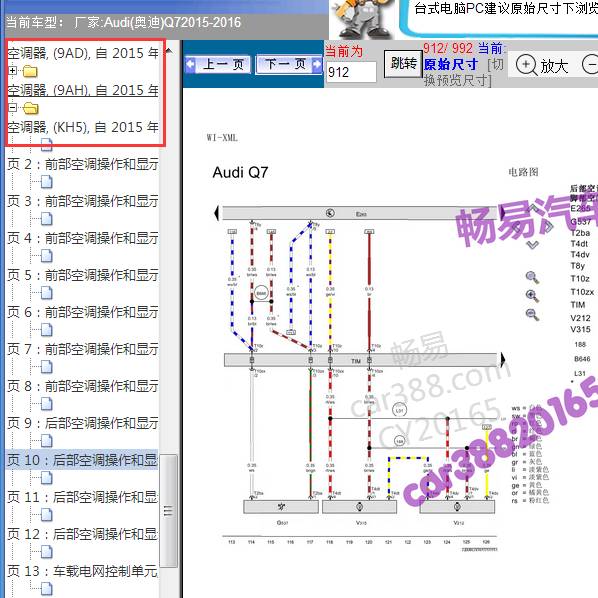Open 页 2 : 前部空调操作和显示 tree item
The height and width of the screenshot is (598, 598).
83,164
